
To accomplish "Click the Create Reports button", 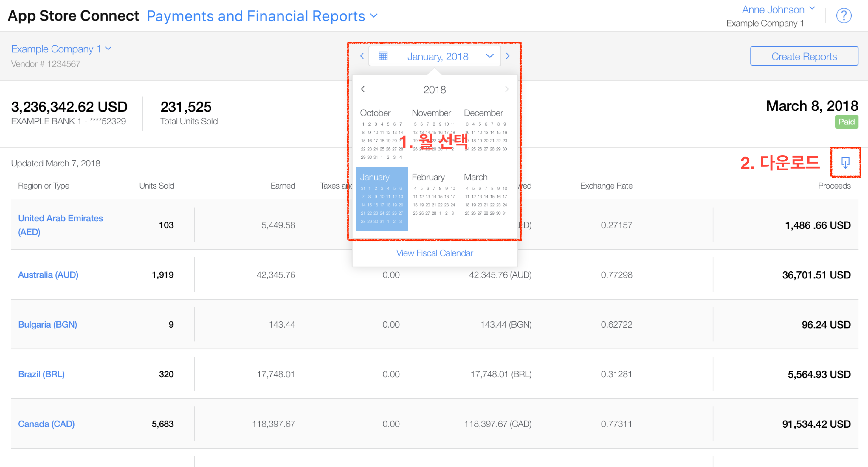I will [804, 56].
